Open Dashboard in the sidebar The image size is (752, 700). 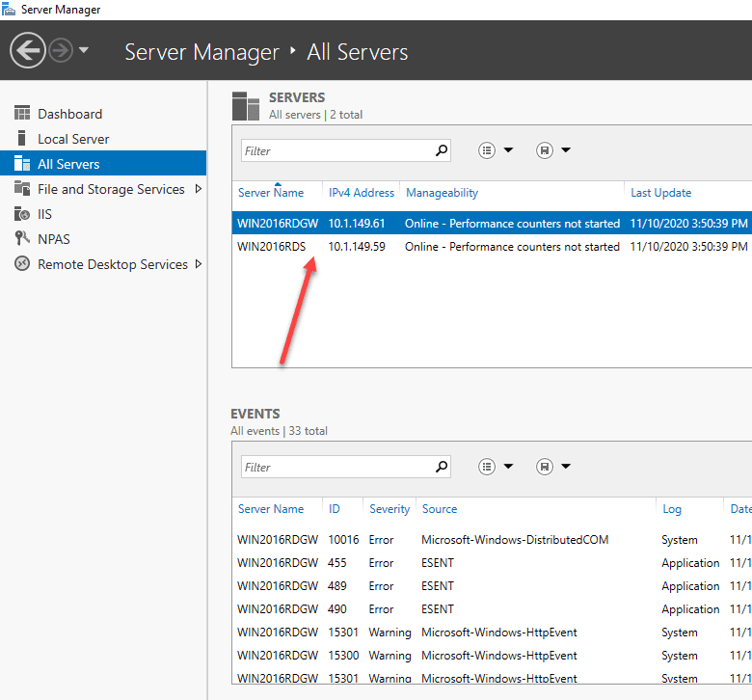(x=69, y=114)
